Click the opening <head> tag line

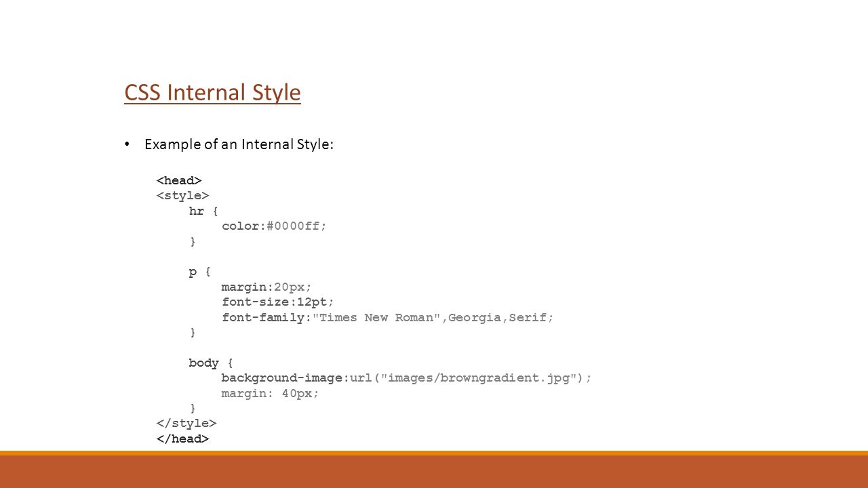pos(179,180)
